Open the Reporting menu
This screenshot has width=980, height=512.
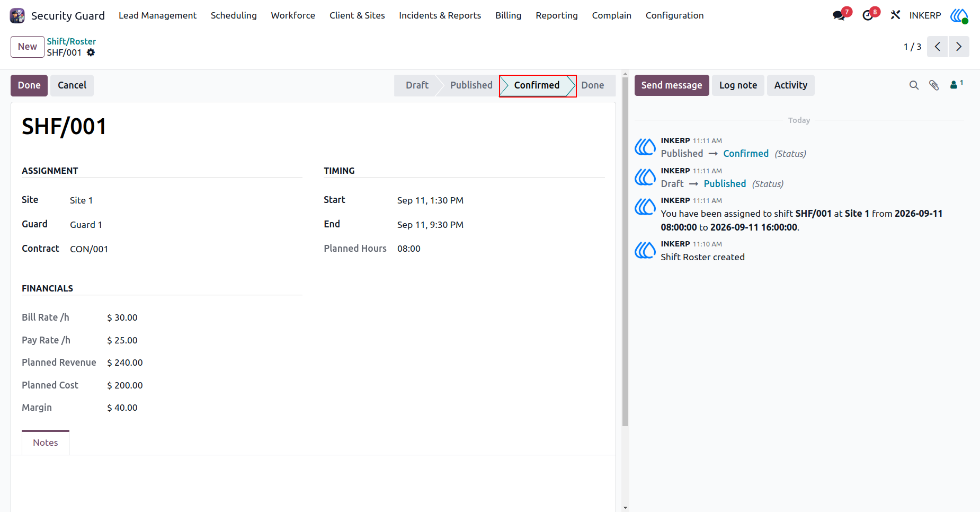(556, 15)
